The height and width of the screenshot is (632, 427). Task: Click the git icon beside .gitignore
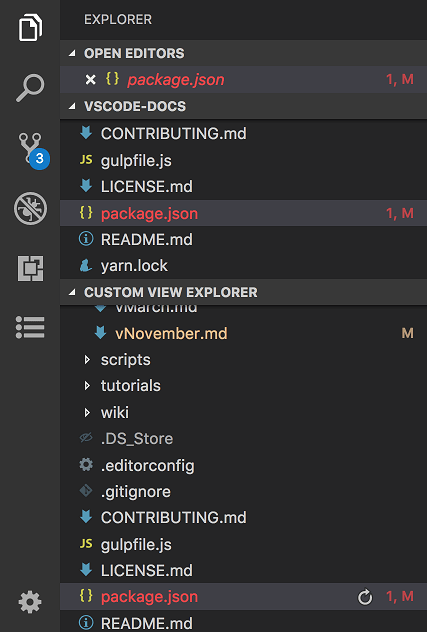pyautogui.click(x=86, y=491)
